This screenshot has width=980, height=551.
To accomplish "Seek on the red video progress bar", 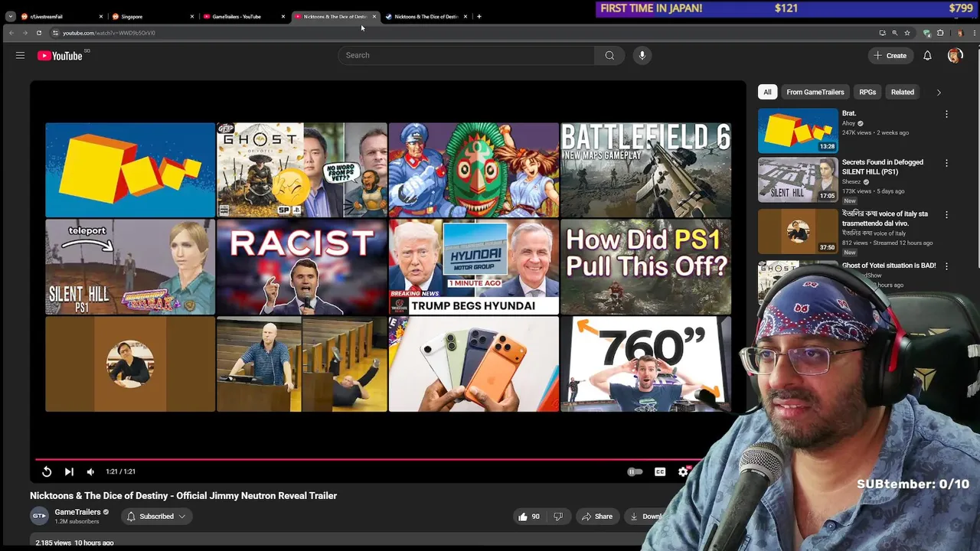I will coord(367,460).
